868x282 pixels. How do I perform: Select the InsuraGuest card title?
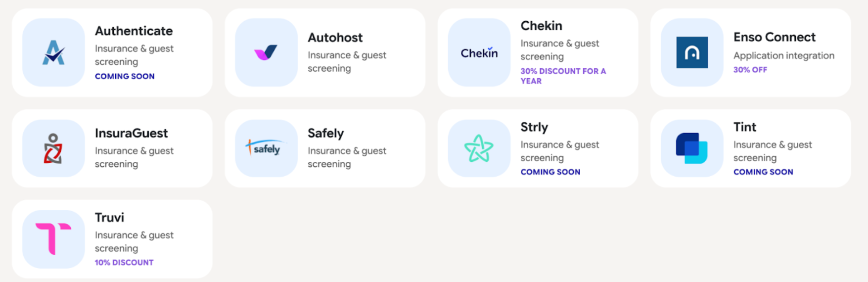click(x=131, y=133)
